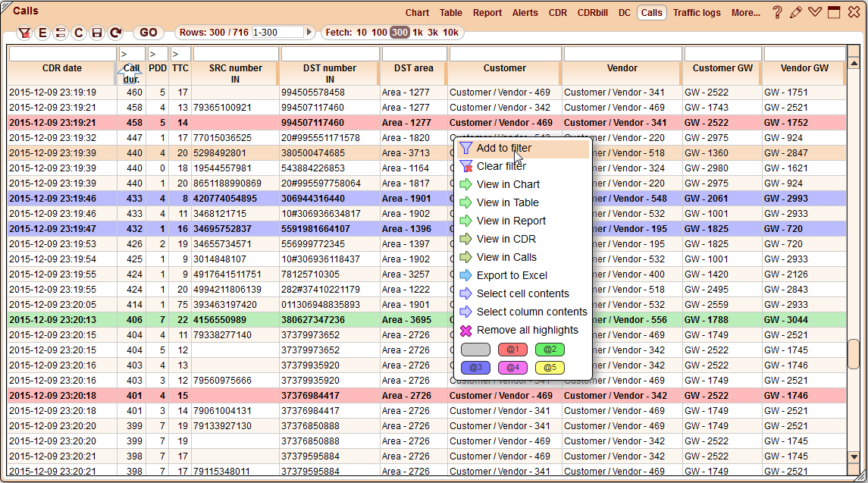Viewport: 868px width, 483px height.
Task: Click the clear filter funnel icon
Action: (x=25, y=33)
